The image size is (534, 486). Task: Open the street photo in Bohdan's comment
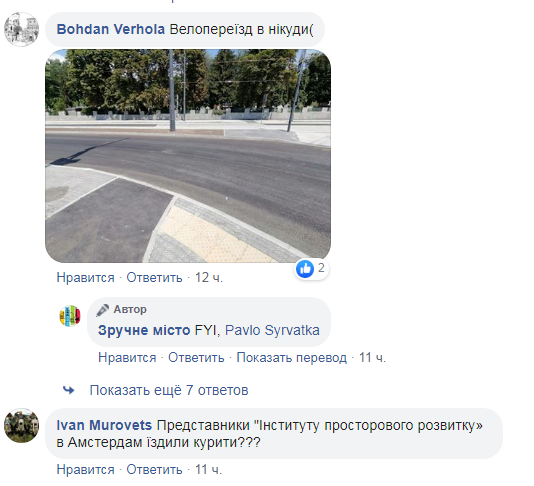(188, 156)
